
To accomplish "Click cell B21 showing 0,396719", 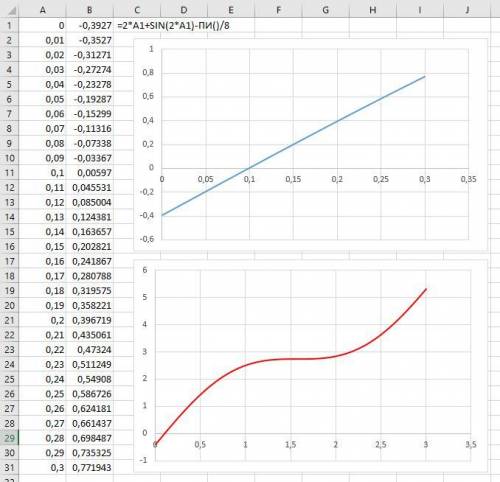I will coord(90,320).
